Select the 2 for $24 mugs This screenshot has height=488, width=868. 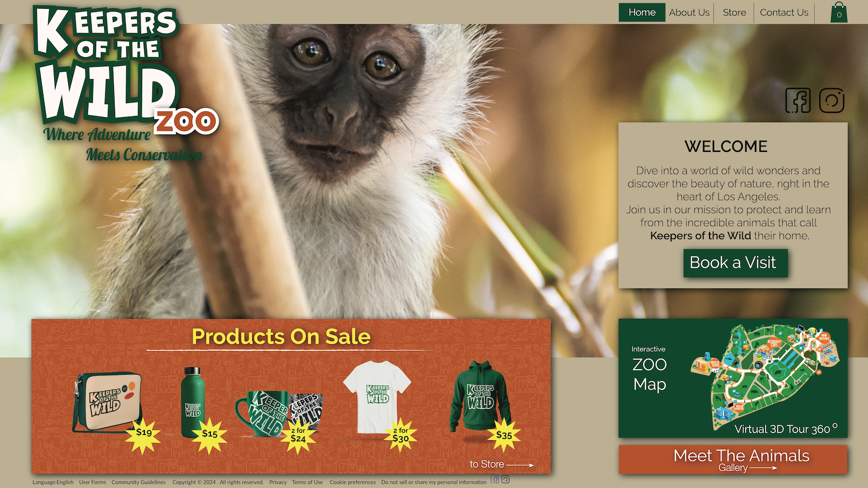pyautogui.click(x=279, y=414)
